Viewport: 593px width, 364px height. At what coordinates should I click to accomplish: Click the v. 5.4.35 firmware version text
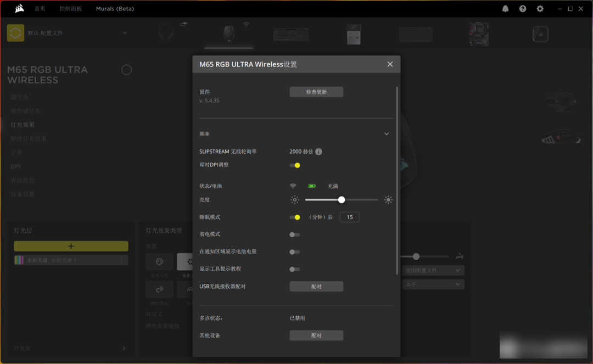point(209,100)
